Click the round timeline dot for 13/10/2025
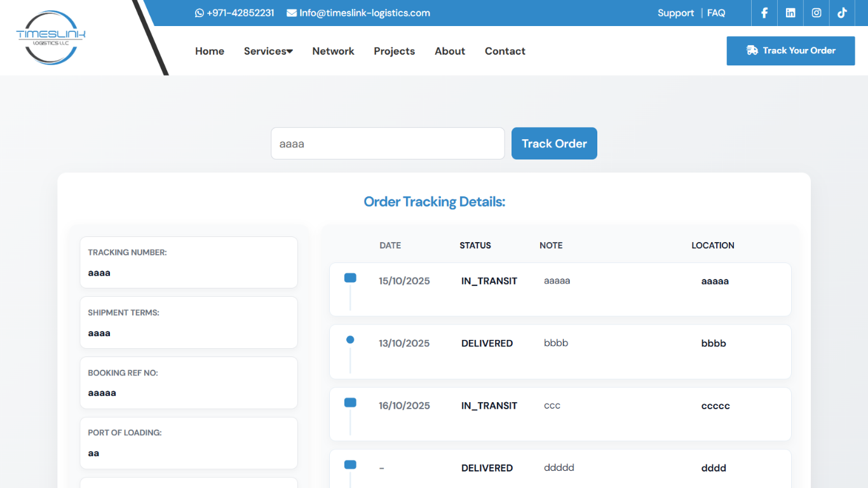 [x=350, y=340]
